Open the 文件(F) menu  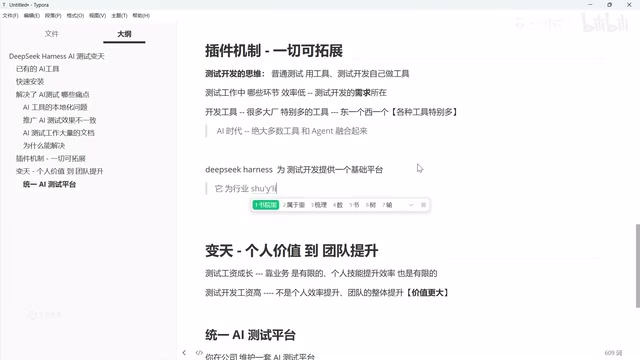tap(11, 16)
